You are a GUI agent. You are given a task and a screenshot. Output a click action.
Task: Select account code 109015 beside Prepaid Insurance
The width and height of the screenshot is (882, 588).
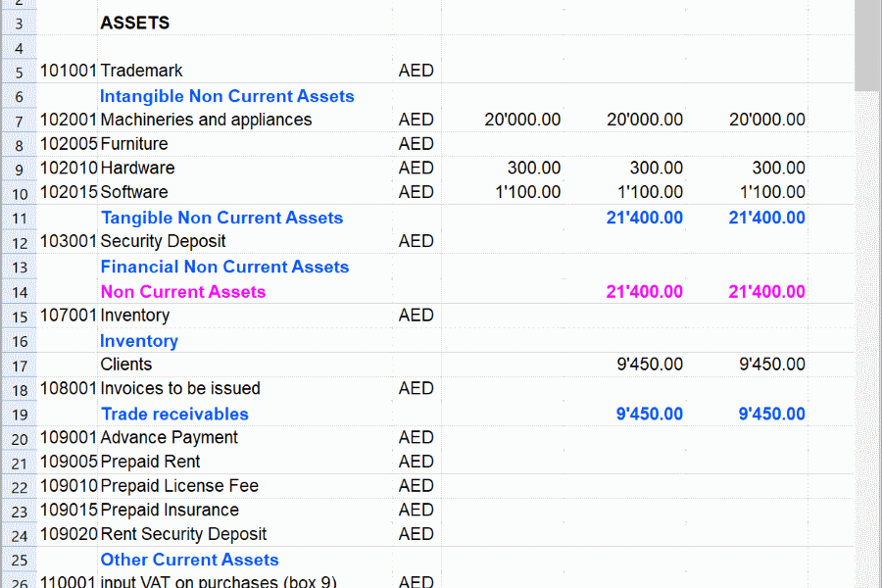tap(68, 510)
